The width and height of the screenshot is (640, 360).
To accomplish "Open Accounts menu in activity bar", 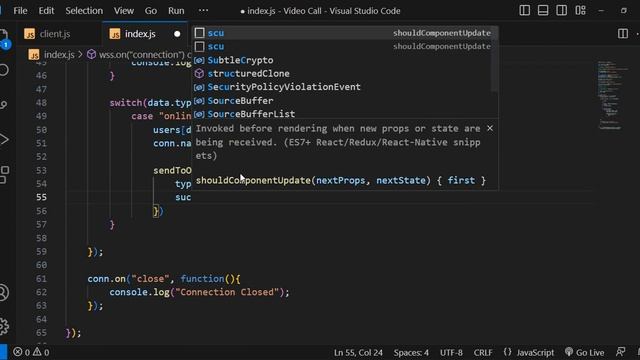I will 4,293.
